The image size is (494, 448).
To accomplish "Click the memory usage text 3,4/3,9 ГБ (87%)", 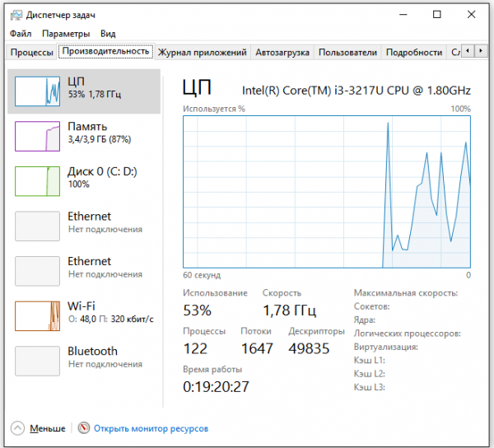I will coord(100,139).
